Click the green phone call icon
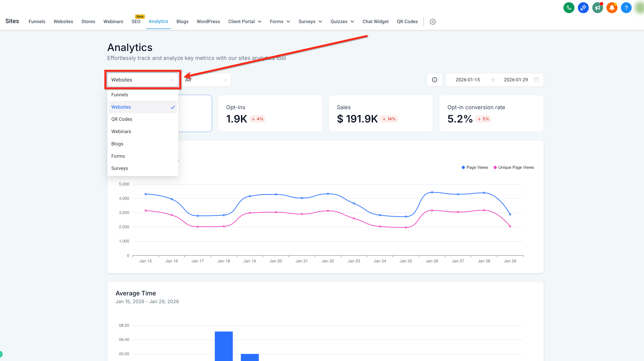This screenshot has height=361, width=644. pos(569,8)
